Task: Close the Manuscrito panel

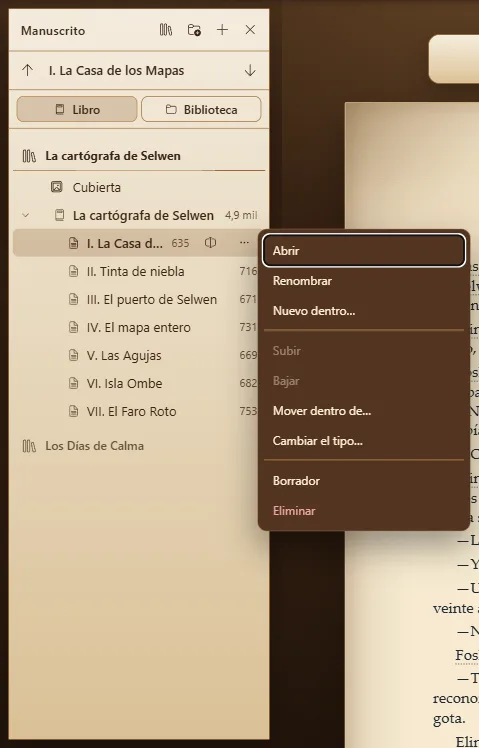Action: [x=250, y=30]
